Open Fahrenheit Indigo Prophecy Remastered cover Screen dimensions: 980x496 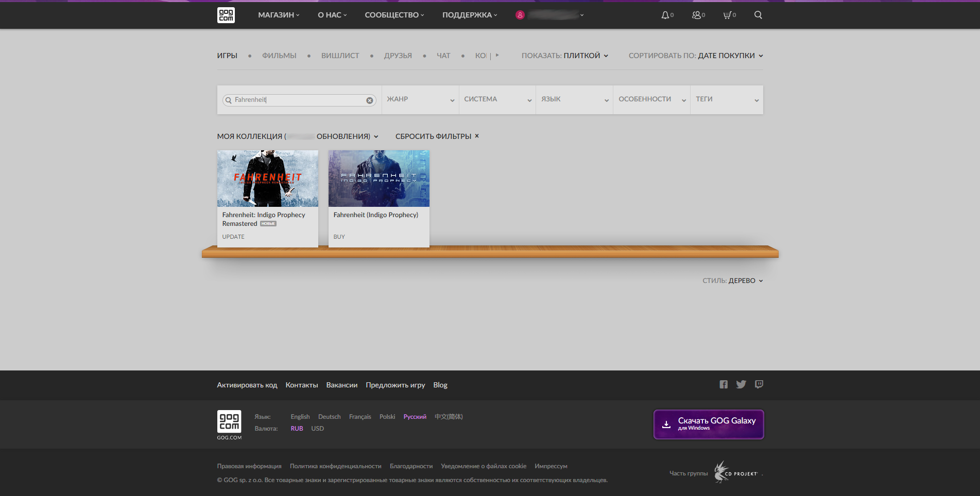click(x=268, y=179)
